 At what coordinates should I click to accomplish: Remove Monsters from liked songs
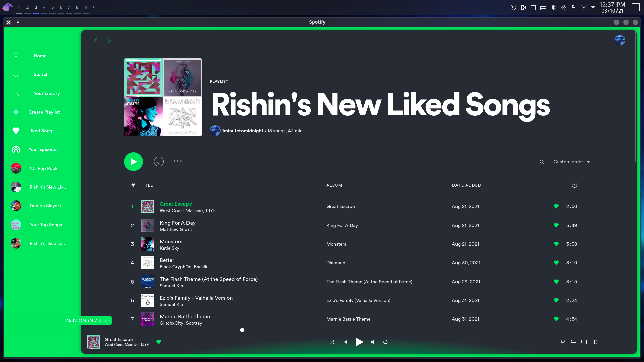click(556, 244)
